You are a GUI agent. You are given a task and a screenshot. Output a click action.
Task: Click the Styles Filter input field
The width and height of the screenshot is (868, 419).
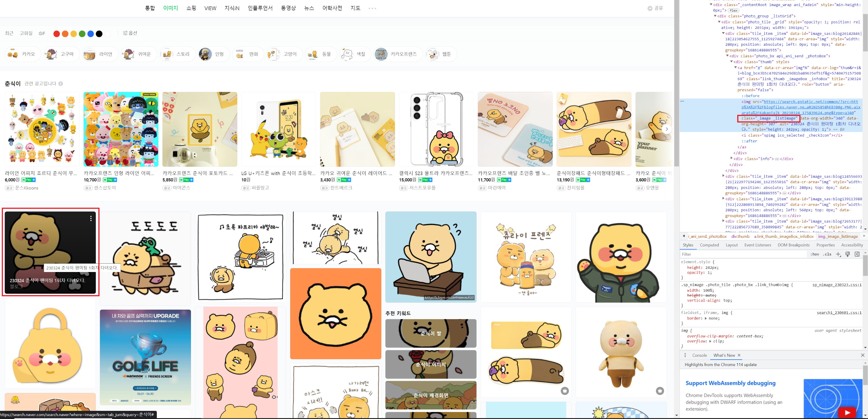(741, 254)
